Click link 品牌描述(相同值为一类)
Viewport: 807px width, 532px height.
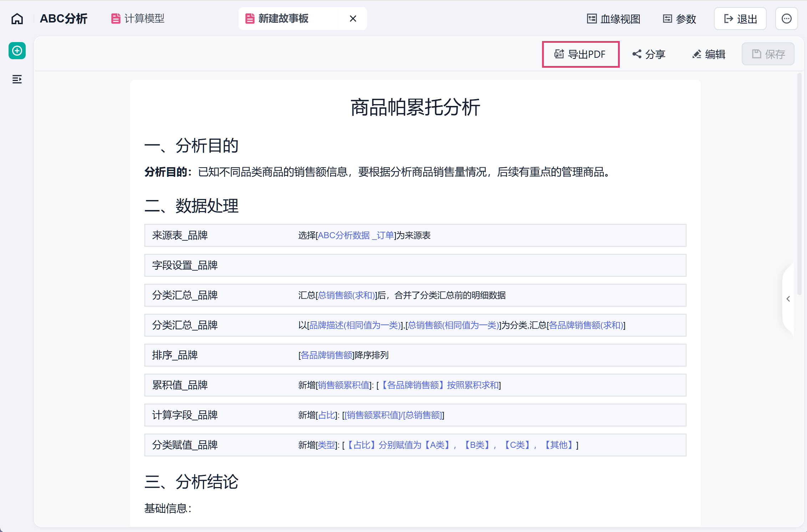tap(354, 325)
